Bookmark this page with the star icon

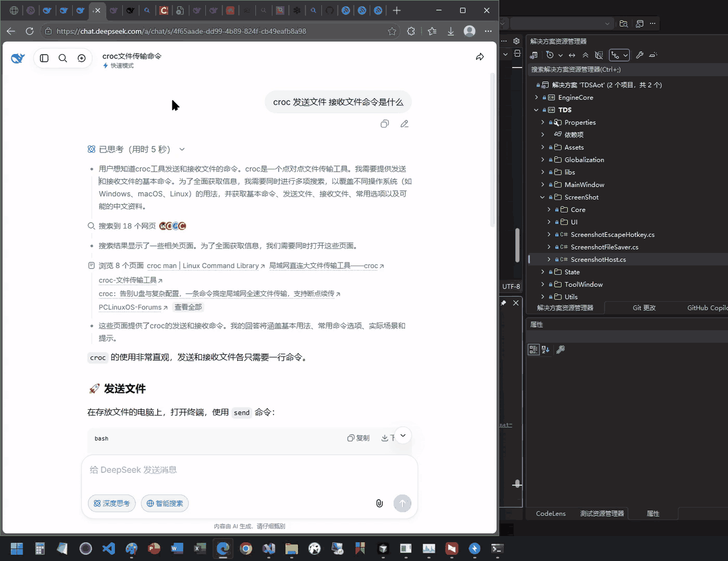pyautogui.click(x=392, y=31)
